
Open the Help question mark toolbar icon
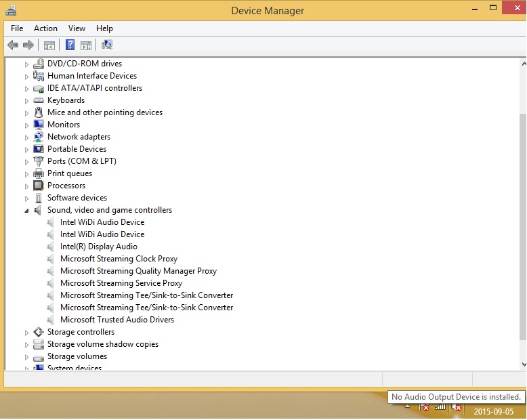pos(70,45)
